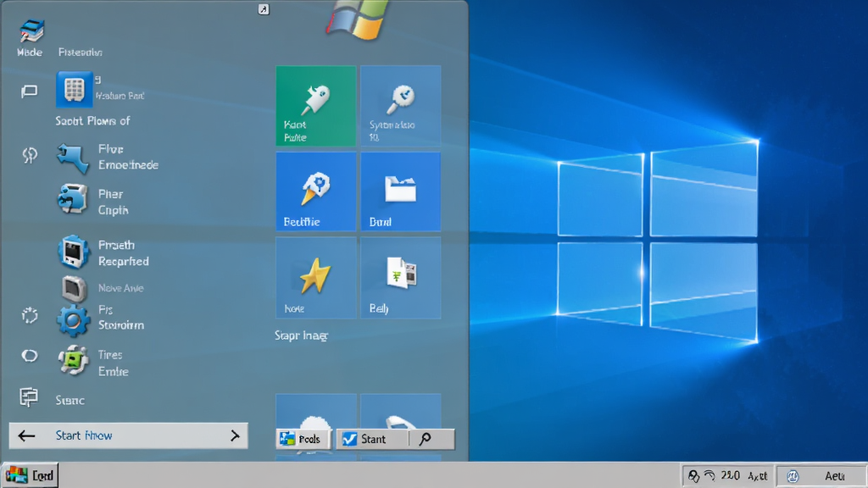
Task: Open the Burd folder tile
Action: (401, 191)
